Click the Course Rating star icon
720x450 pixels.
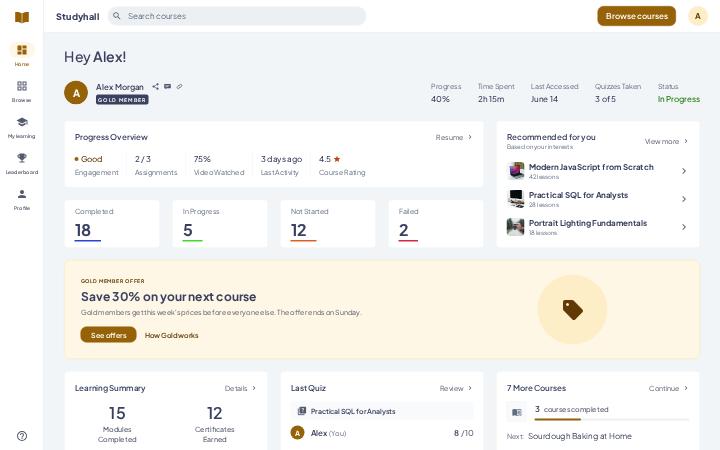point(337,159)
